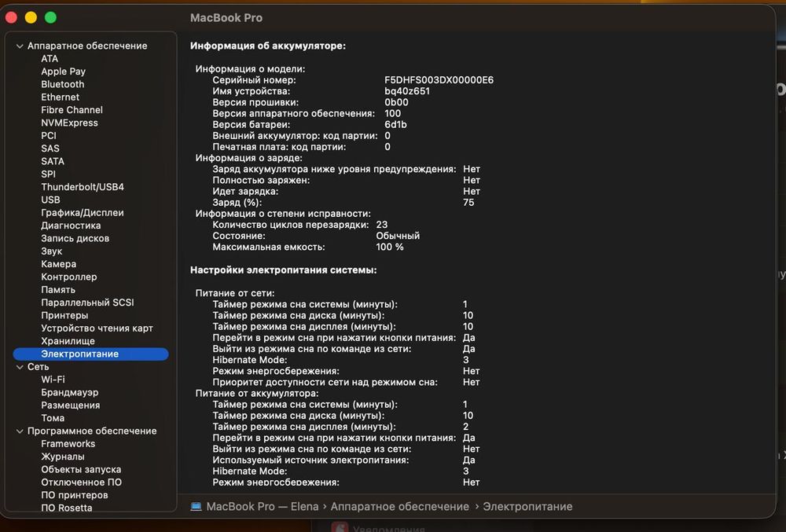Screen dimensions: 786x532
Task: Open Wi-Fi under Сеть
Action: tap(53, 380)
